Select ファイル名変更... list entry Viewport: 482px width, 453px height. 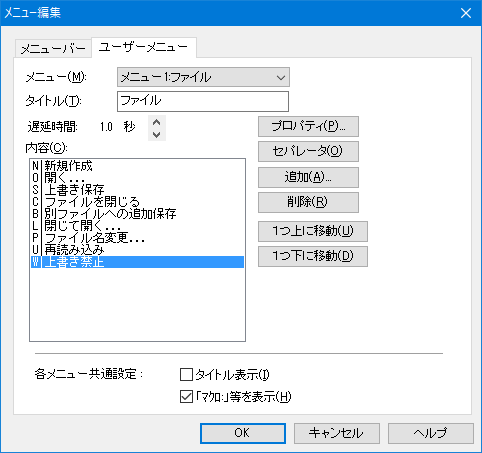[x=137, y=238]
